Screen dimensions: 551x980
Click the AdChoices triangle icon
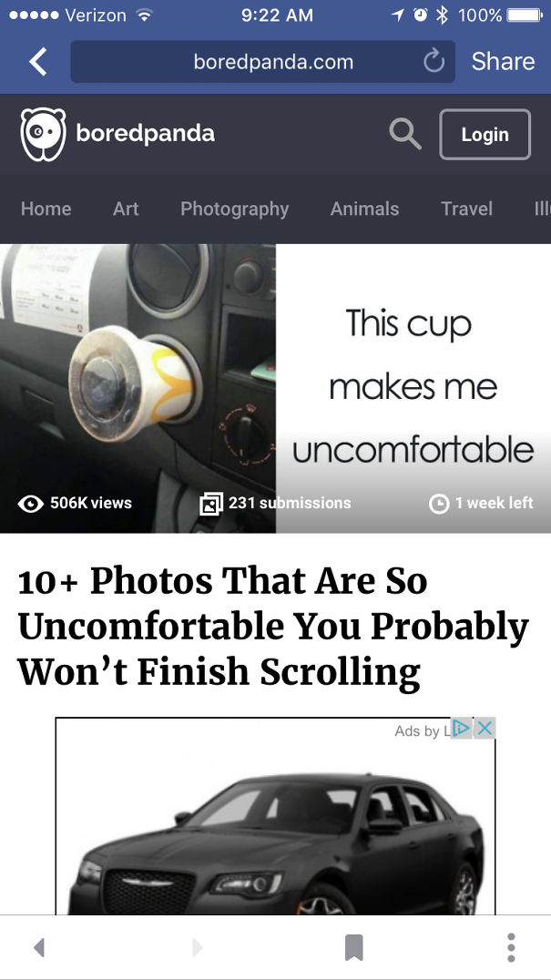(461, 728)
